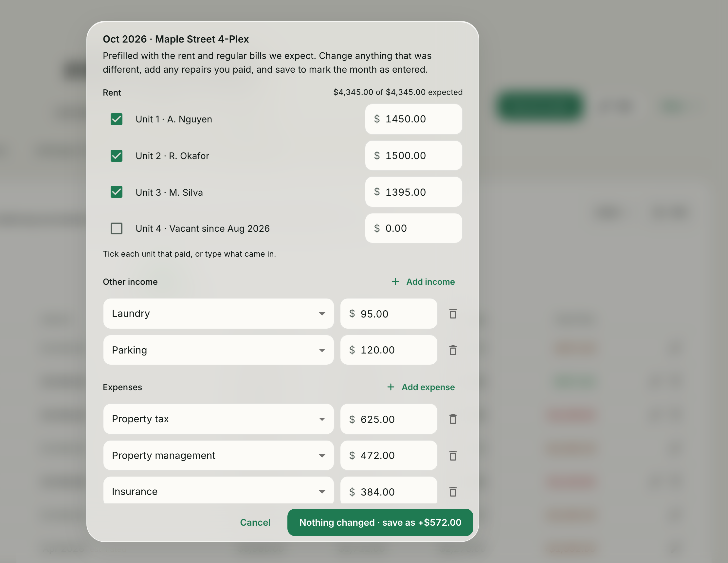Screen dimensions: 728x563
Task: Remove the Property tax expense row
Action: point(453,419)
